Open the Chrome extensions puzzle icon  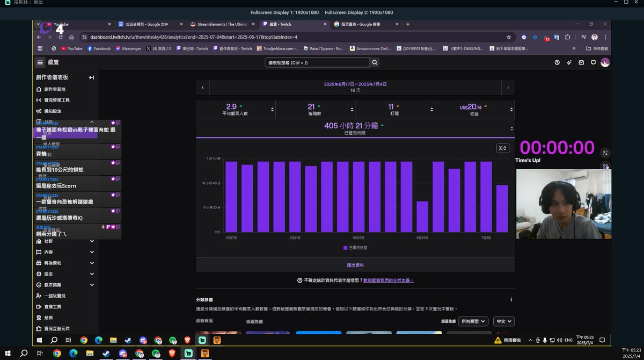click(x=567, y=37)
